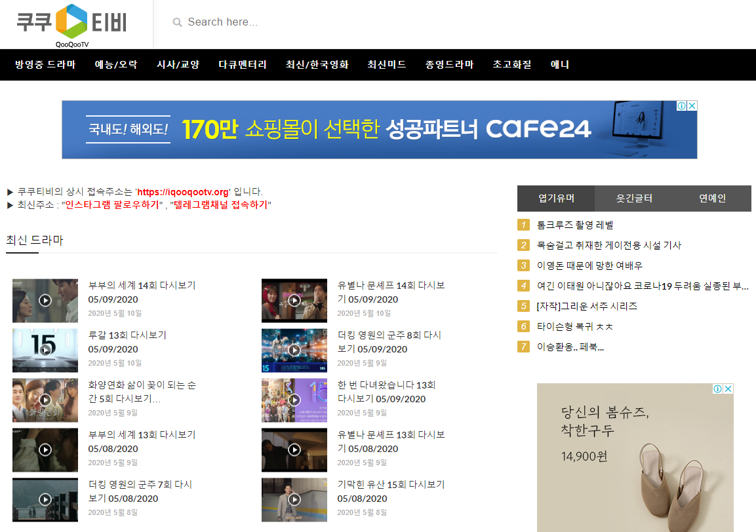Click the rank 7 number badge

click(x=523, y=347)
